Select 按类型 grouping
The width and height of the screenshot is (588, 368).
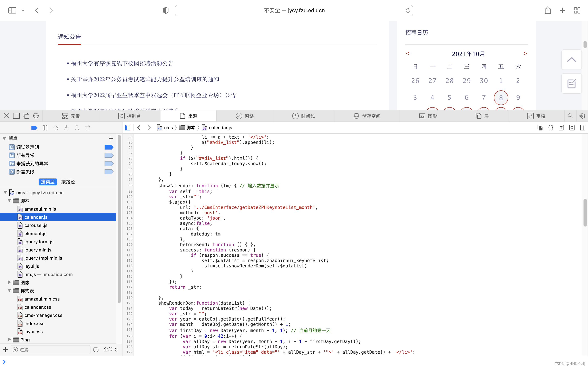48,182
